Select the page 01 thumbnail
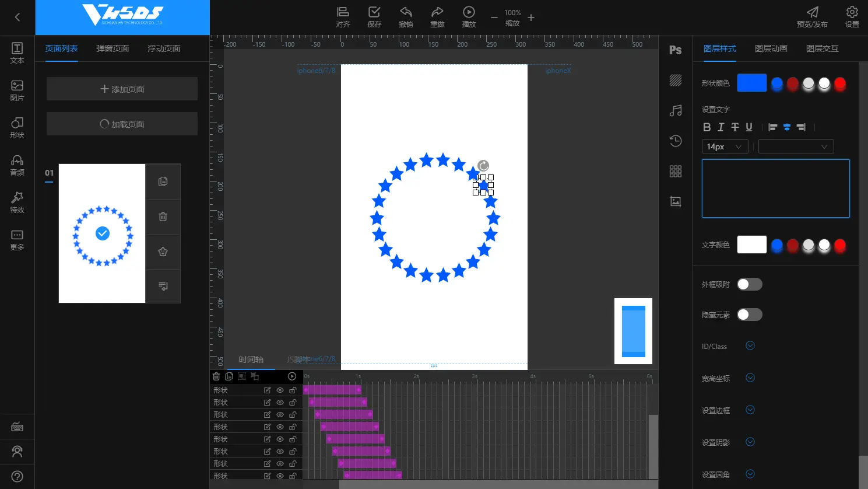 [x=102, y=233]
